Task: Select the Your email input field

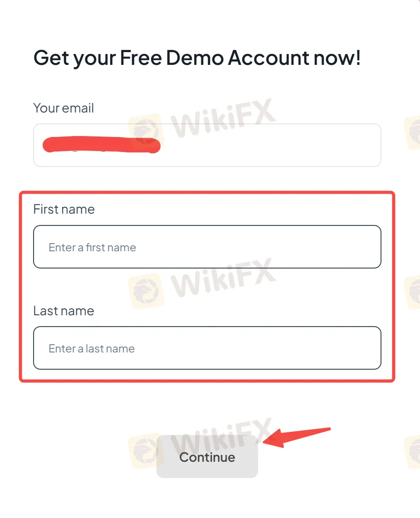Action: [x=207, y=145]
